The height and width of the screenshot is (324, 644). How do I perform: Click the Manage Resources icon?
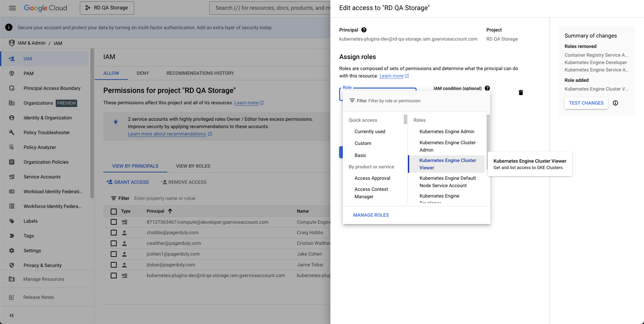tap(12, 279)
